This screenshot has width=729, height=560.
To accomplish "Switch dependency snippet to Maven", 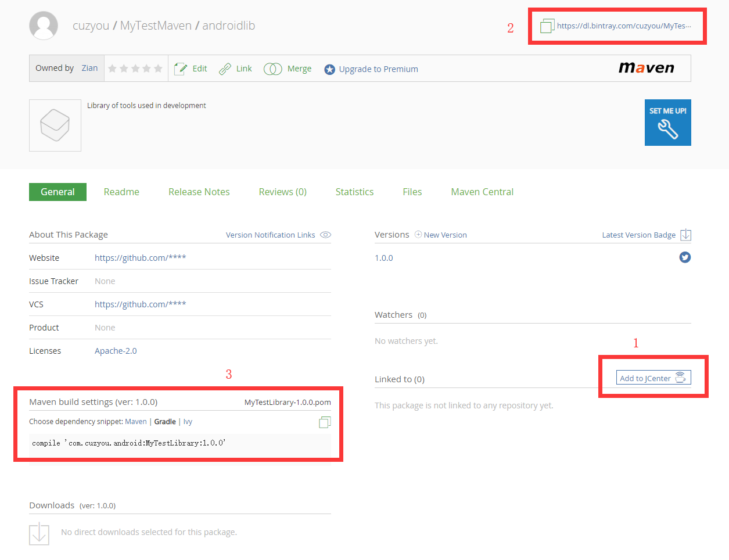I will (x=135, y=422).
